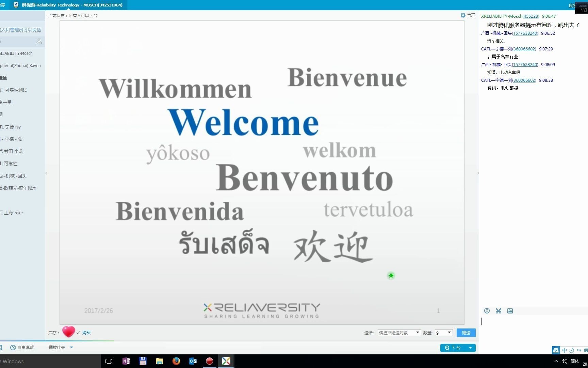Click the colorful X app icon in the taskbar
Viewport: 588px width, 368px height.
(226, 361)
